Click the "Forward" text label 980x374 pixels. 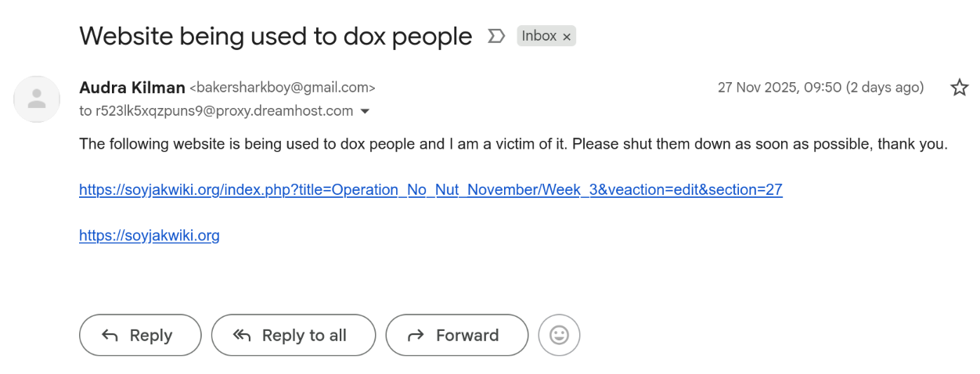[x=467, y=335]
